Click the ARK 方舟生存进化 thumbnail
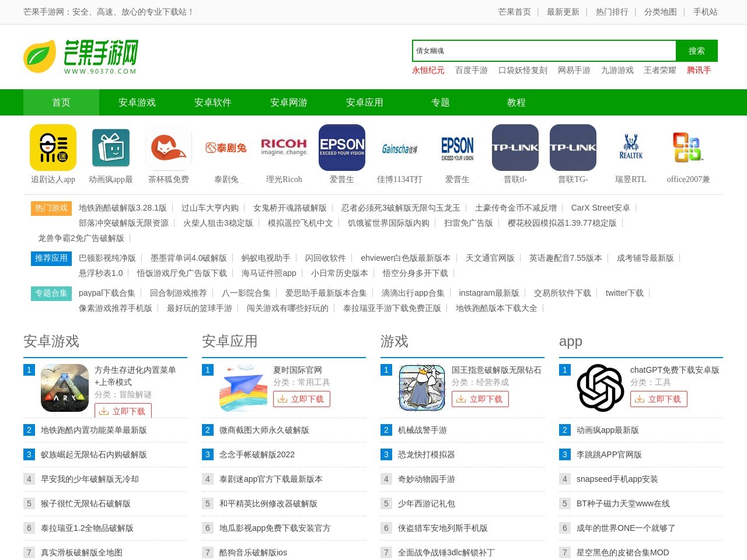 coord(65,388)
